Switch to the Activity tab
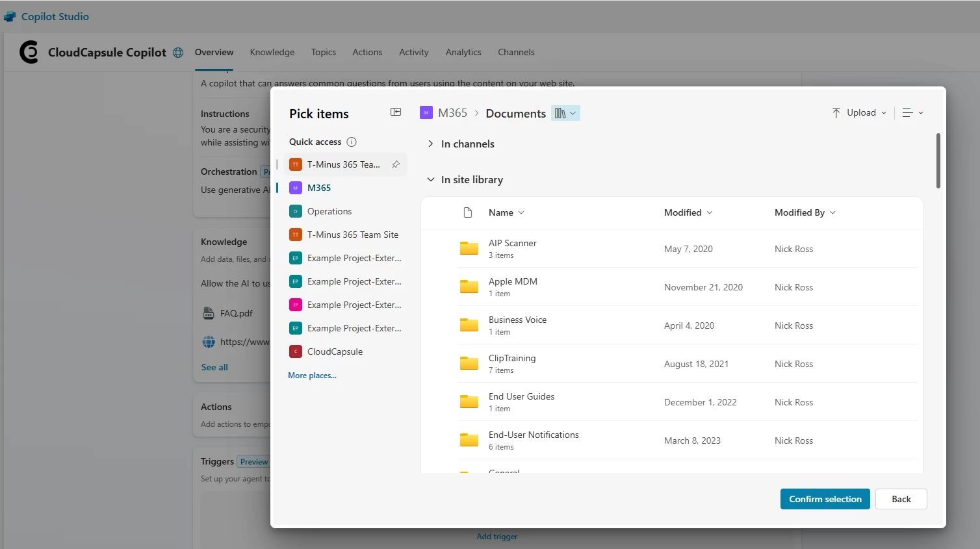 tap(414, 52)
